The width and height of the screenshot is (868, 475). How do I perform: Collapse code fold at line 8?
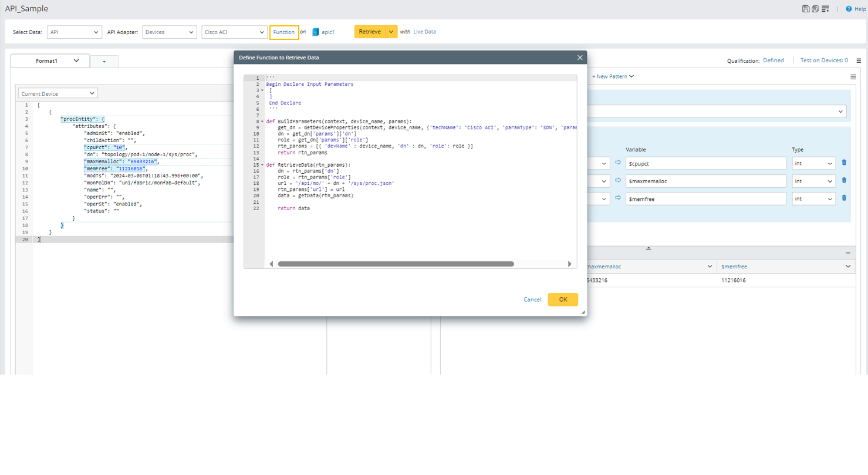point(262,122)
